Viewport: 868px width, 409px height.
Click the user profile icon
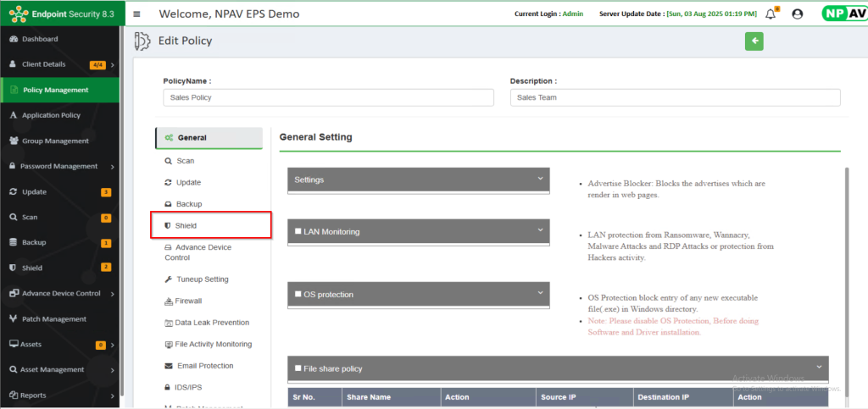pos(797,14)
